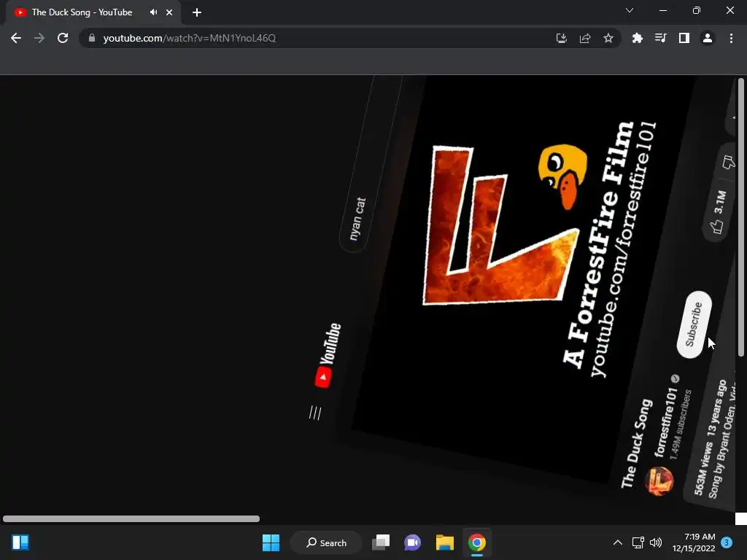
Task: Go back to the previous page
Action: (16, 38)
